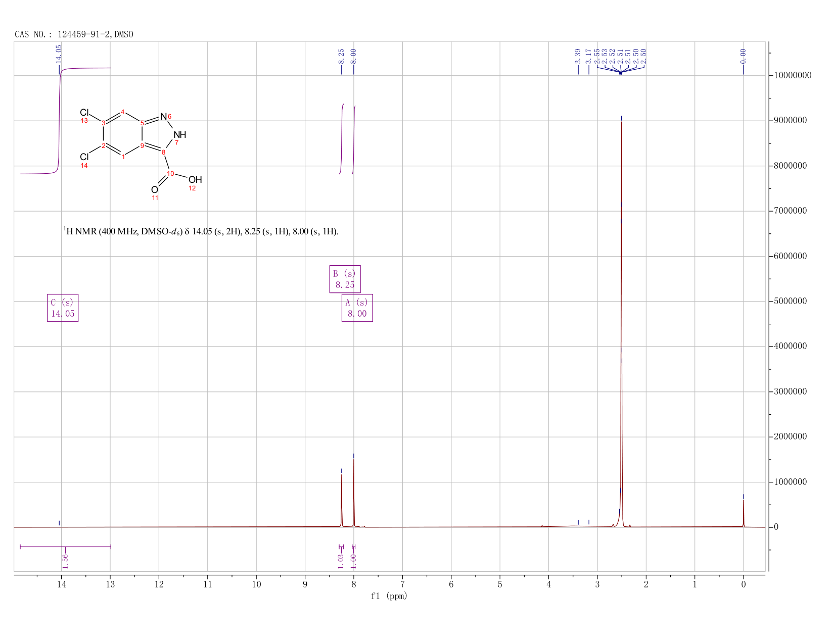Viewport: 834px width, 644px height.
Task: Select the A (s) 8.00 multiplet box
Action: [357, 308]
